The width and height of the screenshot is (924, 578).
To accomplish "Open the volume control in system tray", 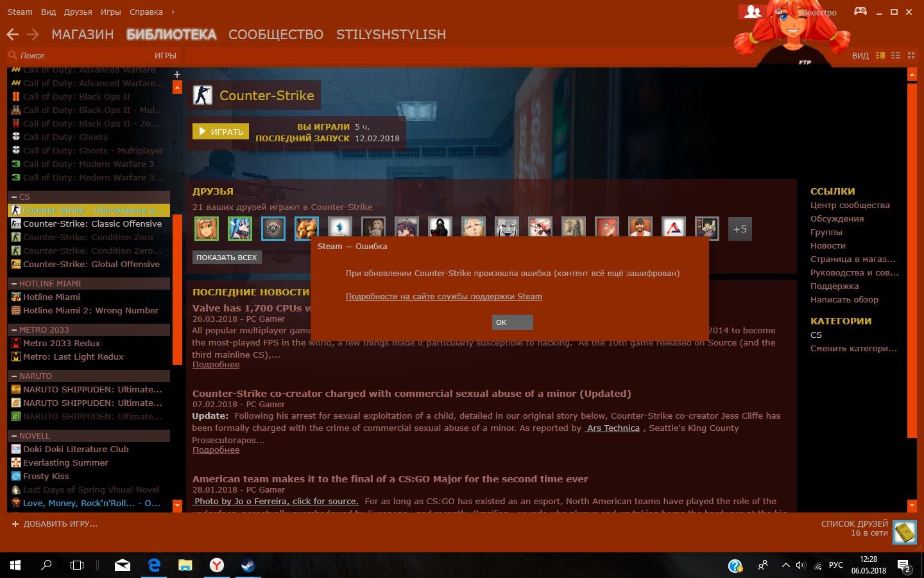I will (801, 566).
